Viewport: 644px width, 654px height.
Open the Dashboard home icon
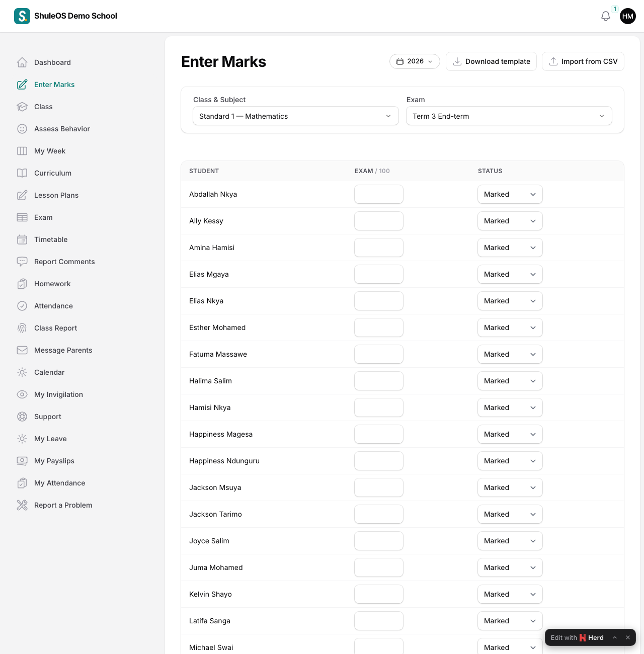pyautogui.click(x=22, y=62)
